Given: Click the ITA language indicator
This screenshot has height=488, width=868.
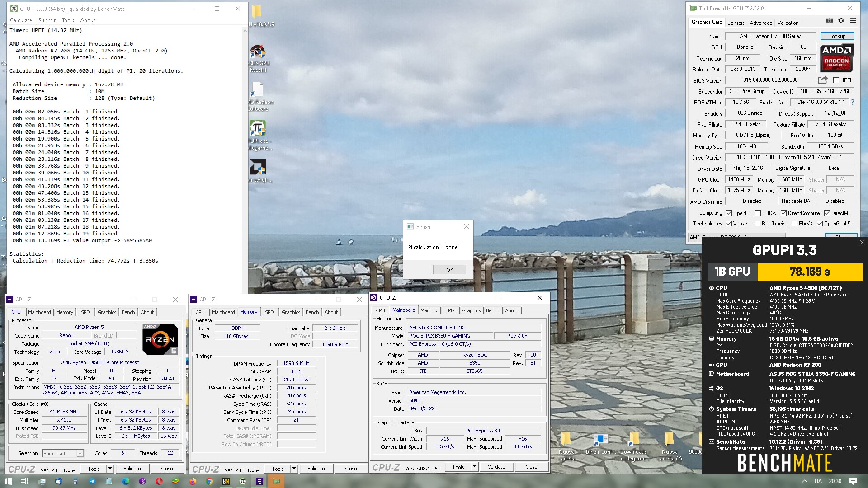Looking at the screenshot, I should [818, 481].
